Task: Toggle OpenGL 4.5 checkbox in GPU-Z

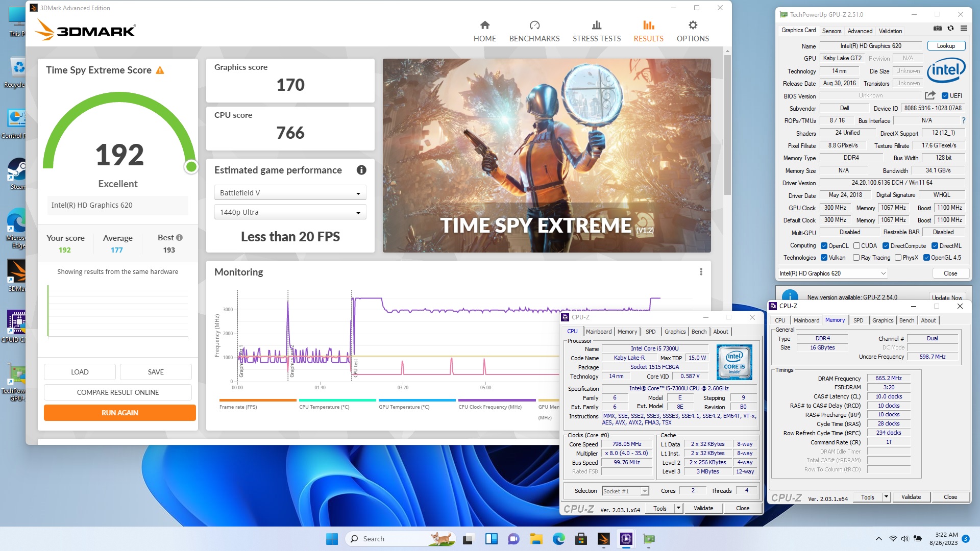Action: click(x=926, y=258)
